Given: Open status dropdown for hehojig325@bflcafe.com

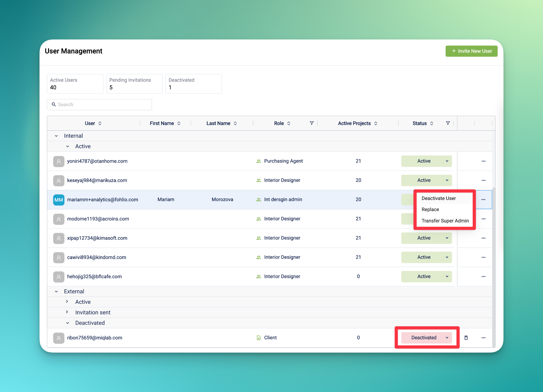Looking at the screenshot, I should (426, 277).
